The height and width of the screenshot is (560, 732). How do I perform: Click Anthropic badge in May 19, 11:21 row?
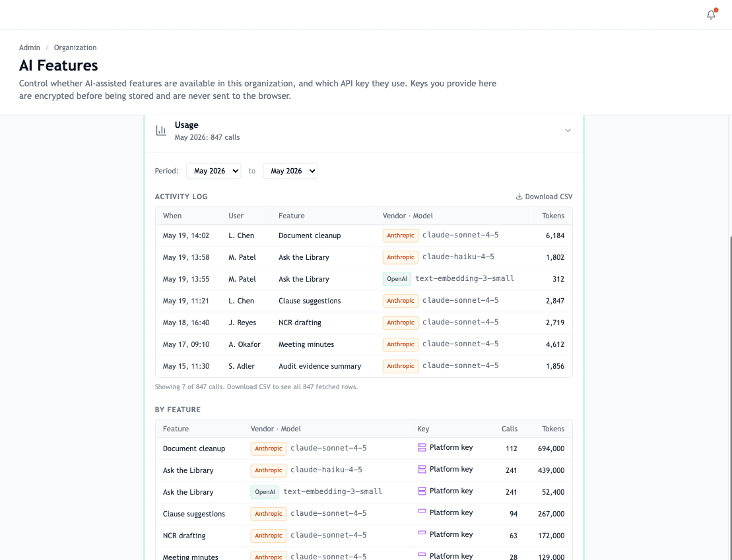click(401, 301)
